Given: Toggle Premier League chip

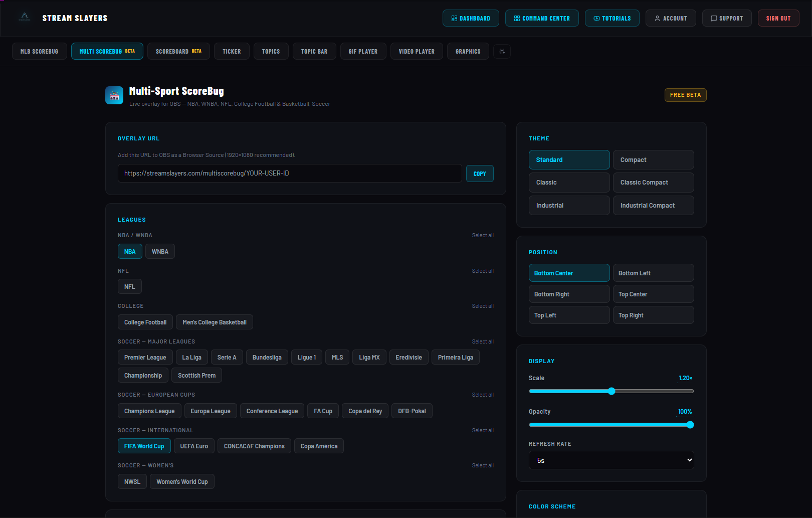Looking at the screenshot, I should click(145, 357).
